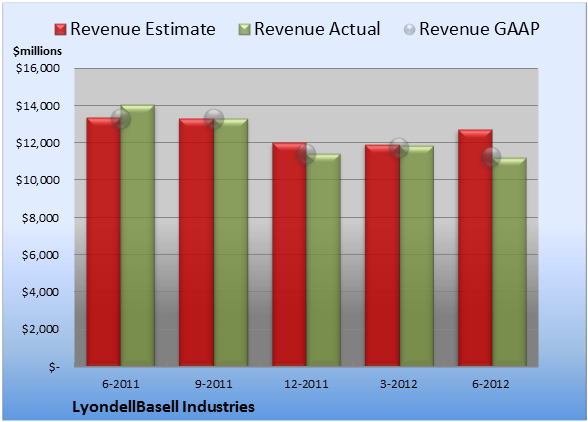Click the GAAP marker for 6-2012
This screenshot has width=588, height=422.
[x=491, y=157]
